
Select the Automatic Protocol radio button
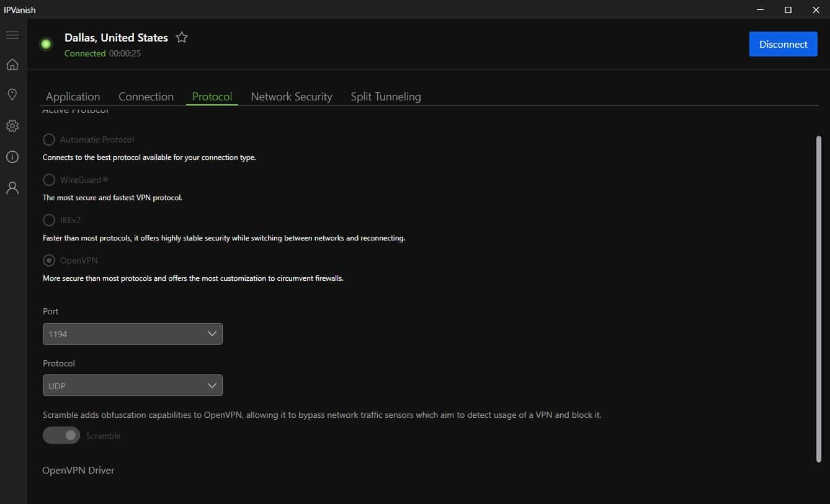coord(49,139)
